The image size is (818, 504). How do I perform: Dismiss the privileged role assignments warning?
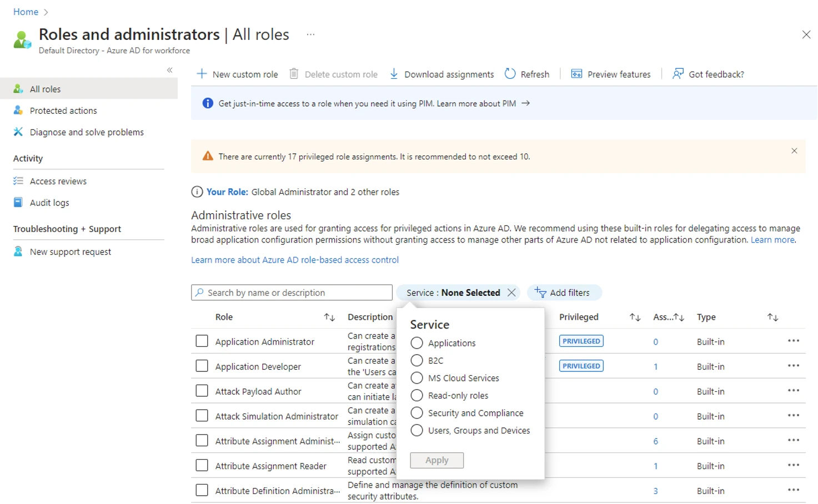point(794,151)
